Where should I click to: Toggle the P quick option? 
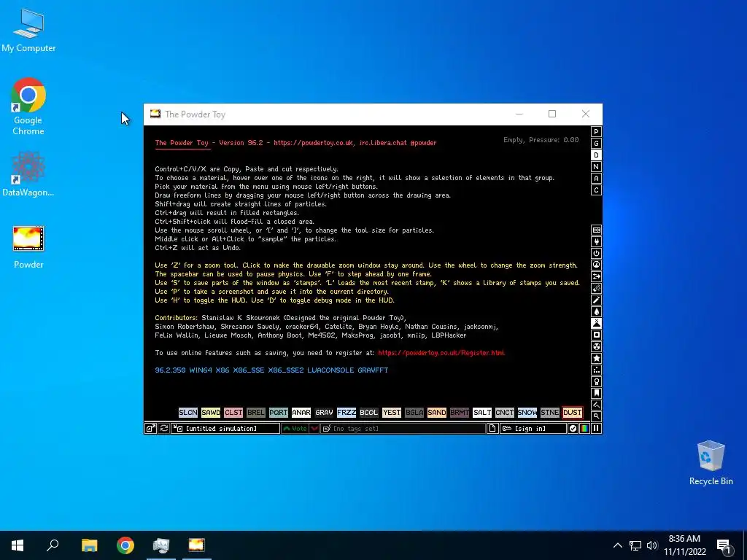[596, 132]
